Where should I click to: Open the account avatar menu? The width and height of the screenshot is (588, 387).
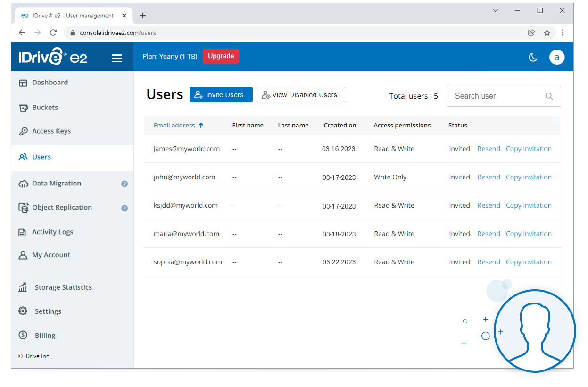[x=556, y=58]
